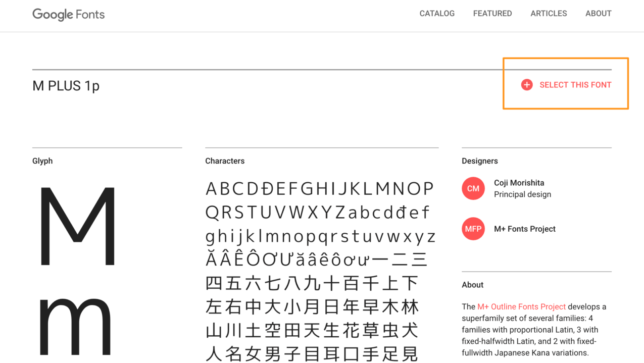
Task: Click the ghijklmnopqrstuvwxyz character line
Action: click(320, 237)
